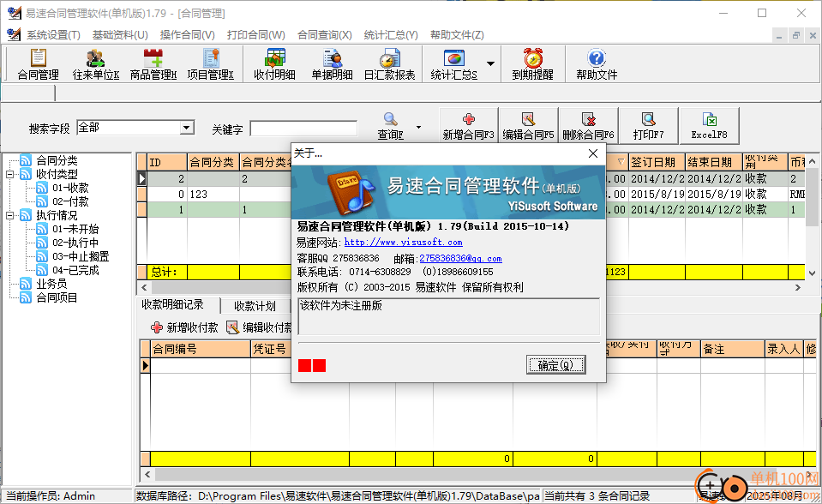The width and height of the screenshot is (822, 504).
Task: Open 往来单位 partners toolbar icon
Action: pos(95,64)
